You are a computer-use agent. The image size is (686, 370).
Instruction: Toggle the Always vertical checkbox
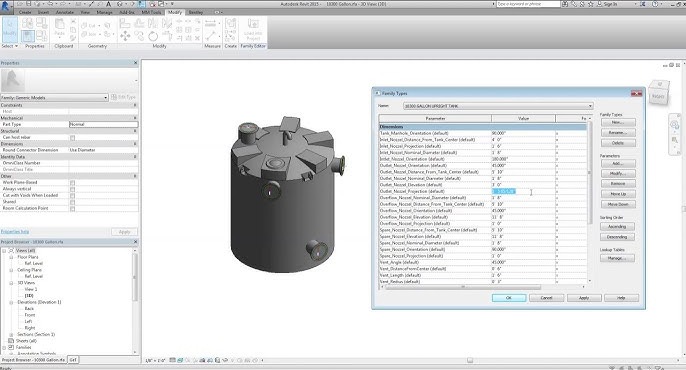tap(73, 189)
